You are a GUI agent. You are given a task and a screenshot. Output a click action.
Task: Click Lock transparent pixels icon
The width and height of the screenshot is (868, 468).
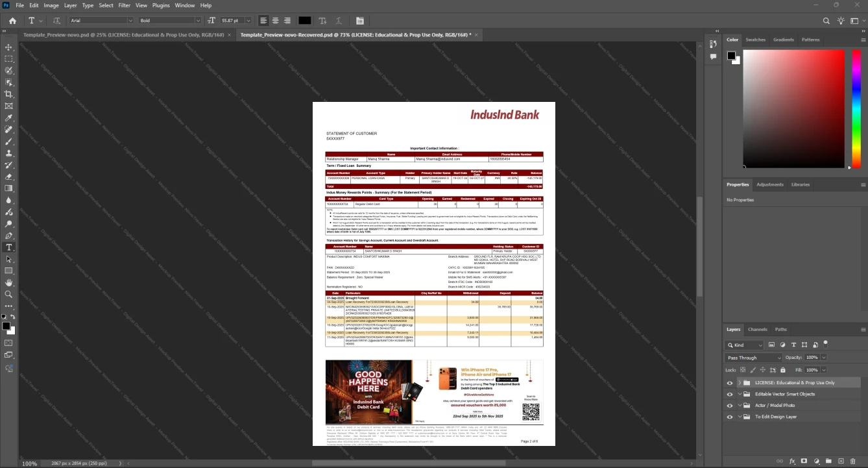click(x=743, y=369)
